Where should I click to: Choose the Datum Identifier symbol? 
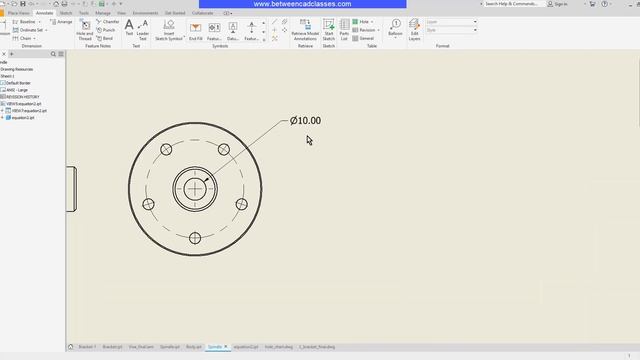(x=233, y=31)
